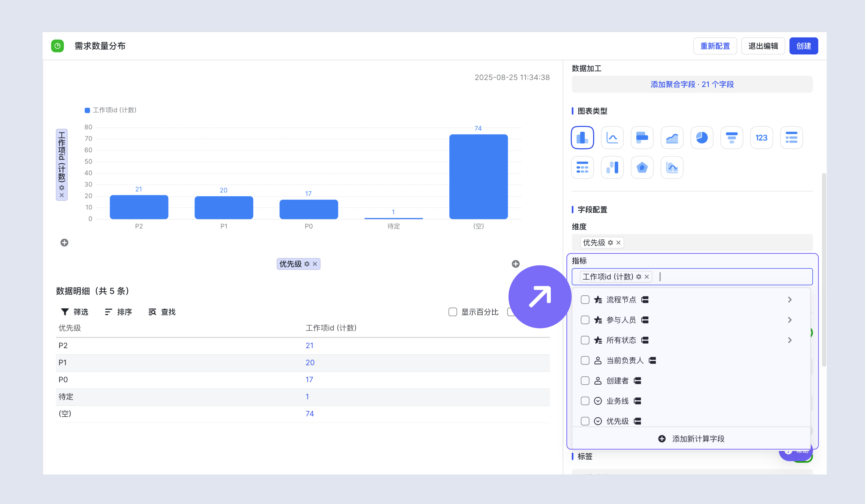This screenshot has width=865, height=504.
Task: Expand the 参与人员 submenu arrow
Action: point(789,320)
